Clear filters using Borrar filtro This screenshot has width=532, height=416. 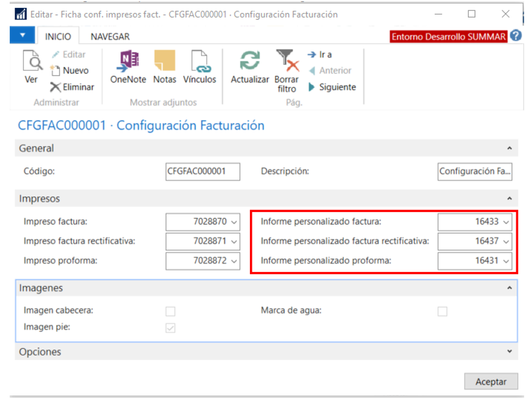click(286, 61)
